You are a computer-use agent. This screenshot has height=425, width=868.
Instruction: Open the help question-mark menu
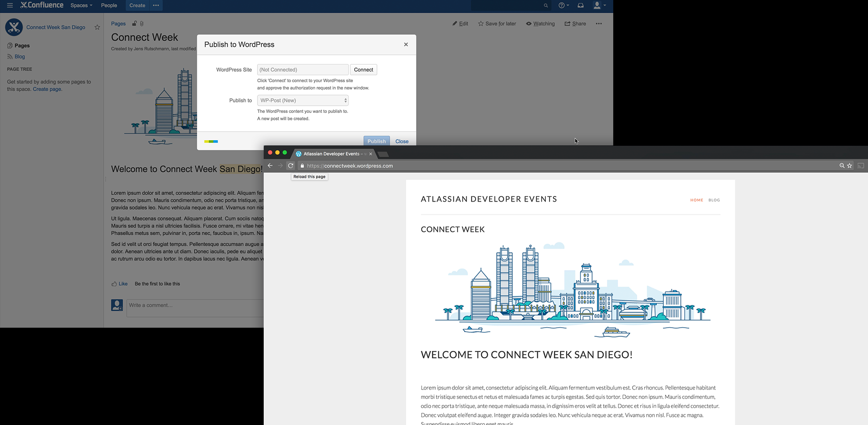point(564,6)
